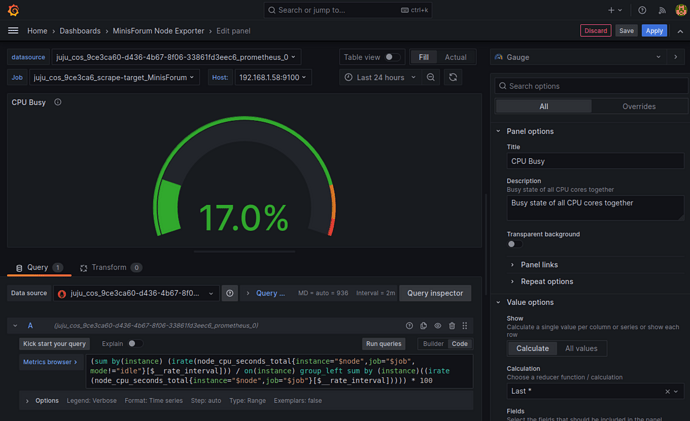Open the Metrics browser

tap(50, 362)
